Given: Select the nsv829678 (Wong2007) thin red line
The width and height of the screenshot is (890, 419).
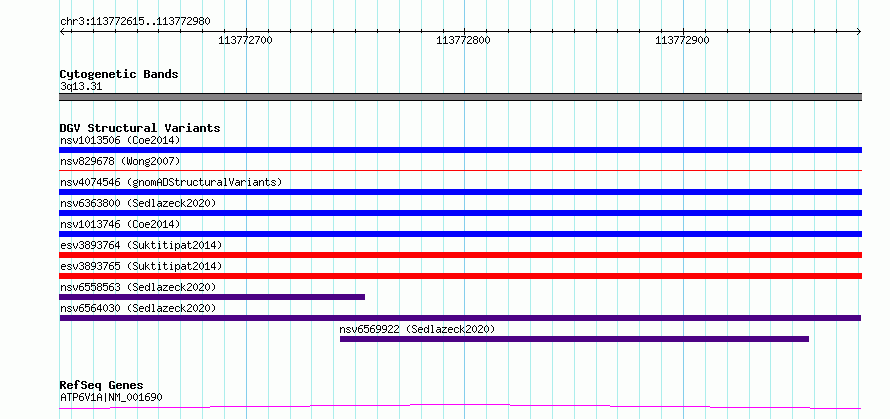Looking at the screenshot, I should click(460, 170).
